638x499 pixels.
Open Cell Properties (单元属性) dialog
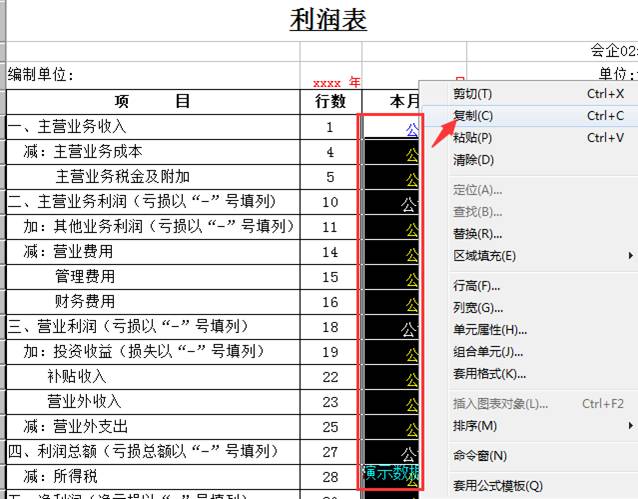tap(489, 330)
